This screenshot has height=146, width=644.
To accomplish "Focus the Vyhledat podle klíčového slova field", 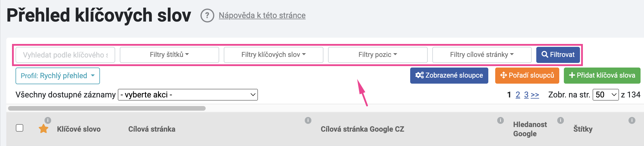I will (x=65, y=55).
